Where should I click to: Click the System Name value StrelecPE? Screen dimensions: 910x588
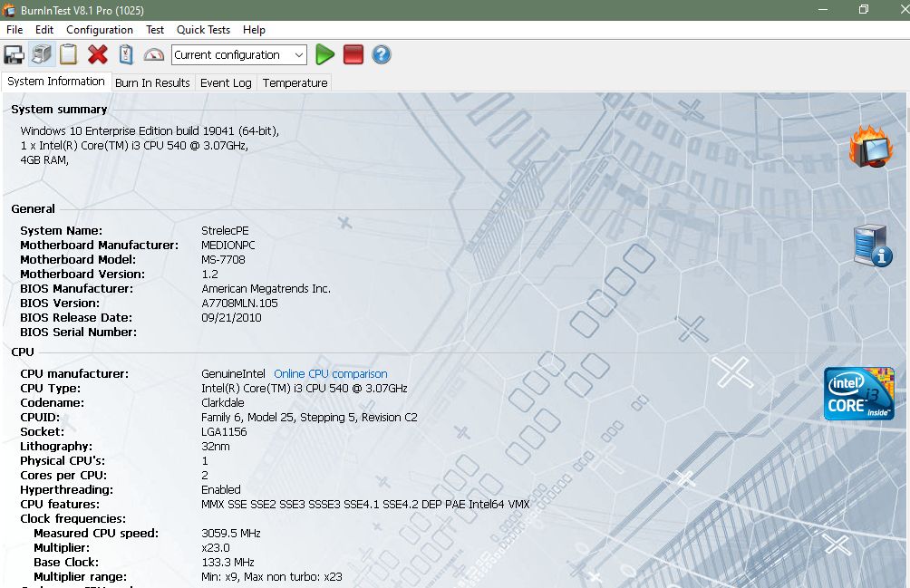pos(225,231)
